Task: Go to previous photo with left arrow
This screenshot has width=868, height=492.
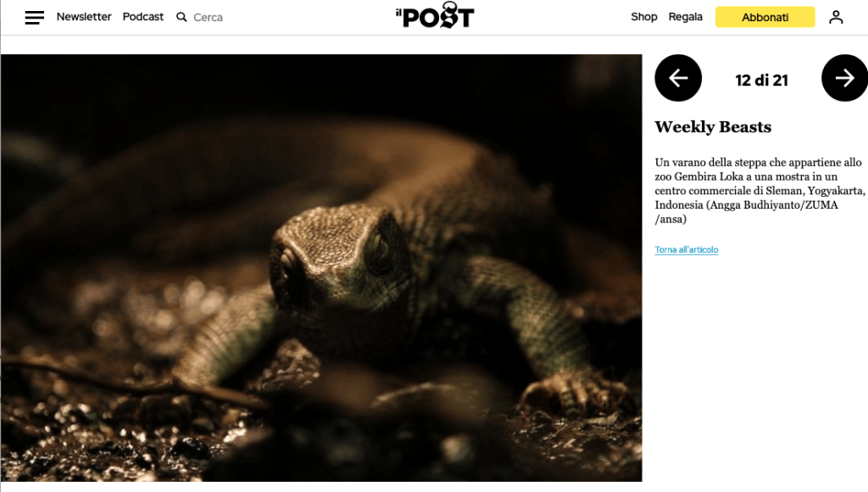Action: (678, 78)
